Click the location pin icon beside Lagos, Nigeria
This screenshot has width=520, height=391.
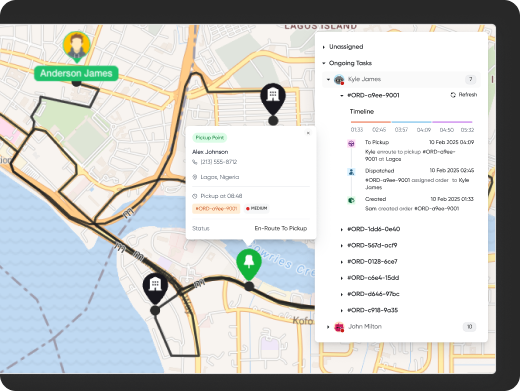coord(195,177)
